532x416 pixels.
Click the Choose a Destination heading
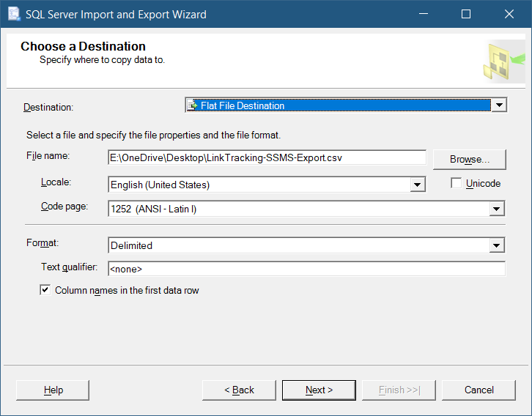tap(83, 46)
